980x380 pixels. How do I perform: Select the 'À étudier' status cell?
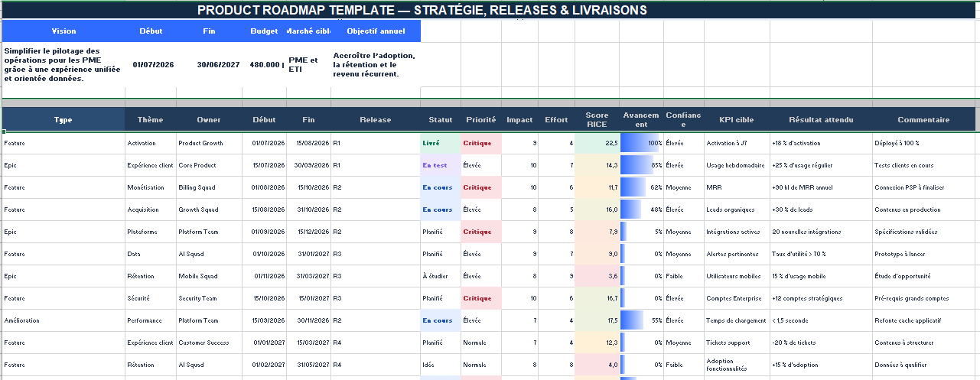pyautogui.click(x=441, y=276)
